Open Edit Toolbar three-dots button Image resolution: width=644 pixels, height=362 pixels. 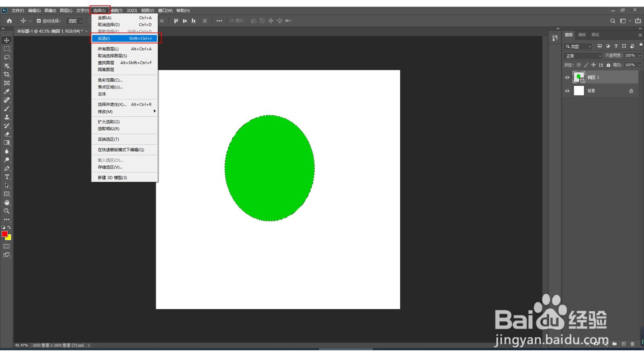pos(7,220)
